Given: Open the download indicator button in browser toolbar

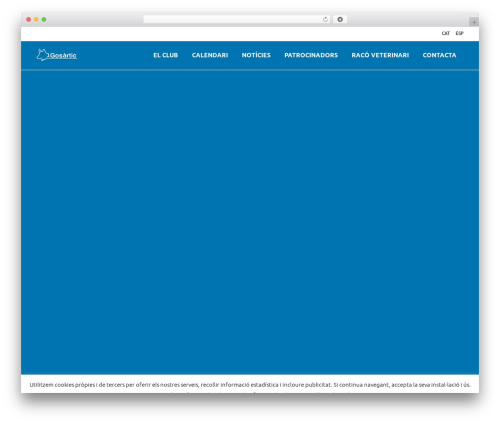Looking at the screenshot, I should [340, 19].
